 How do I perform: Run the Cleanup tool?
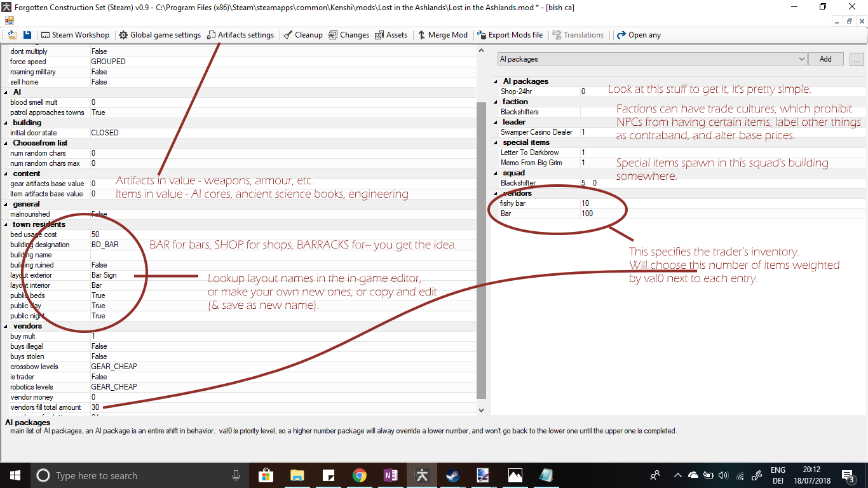click(303, 35)
